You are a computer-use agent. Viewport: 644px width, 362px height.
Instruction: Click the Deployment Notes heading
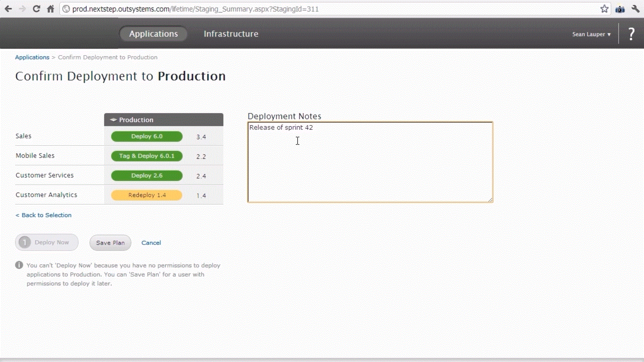point(284,116)
